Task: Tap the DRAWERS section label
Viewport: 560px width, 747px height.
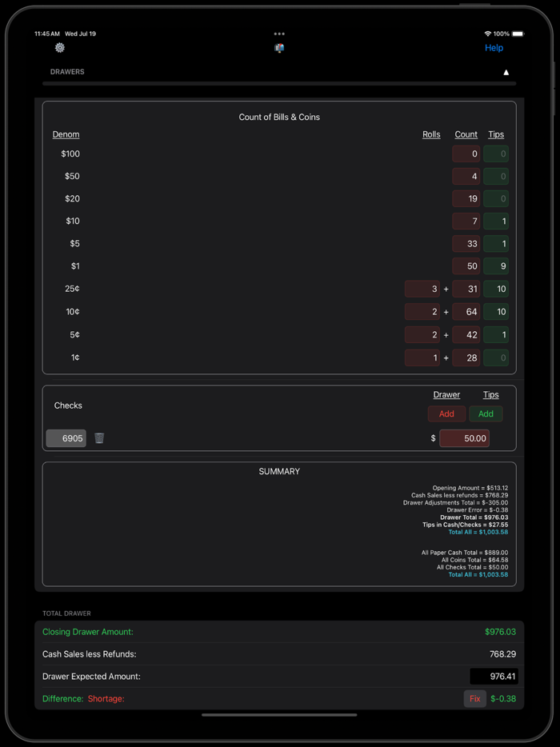Action: pos(67,72)
